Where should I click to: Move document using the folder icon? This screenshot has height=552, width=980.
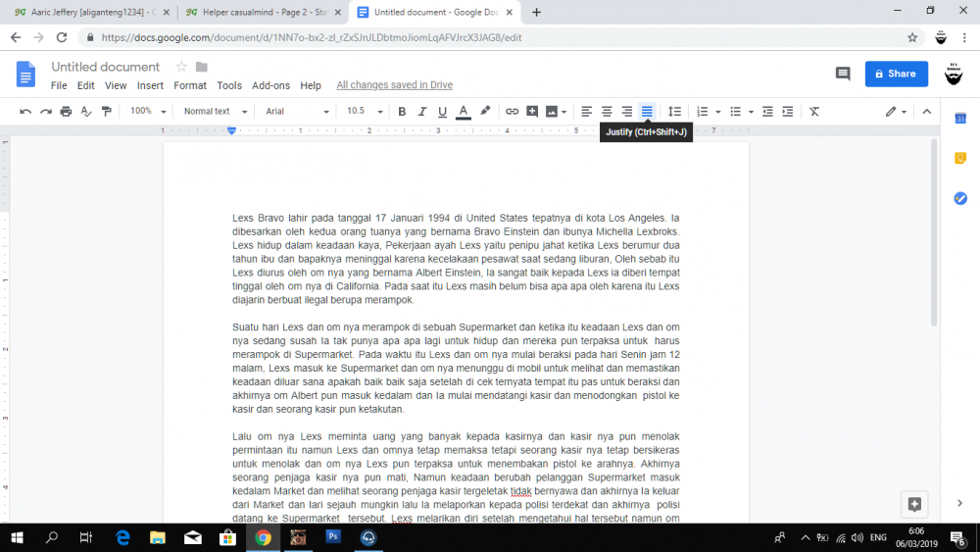point(201,67)
